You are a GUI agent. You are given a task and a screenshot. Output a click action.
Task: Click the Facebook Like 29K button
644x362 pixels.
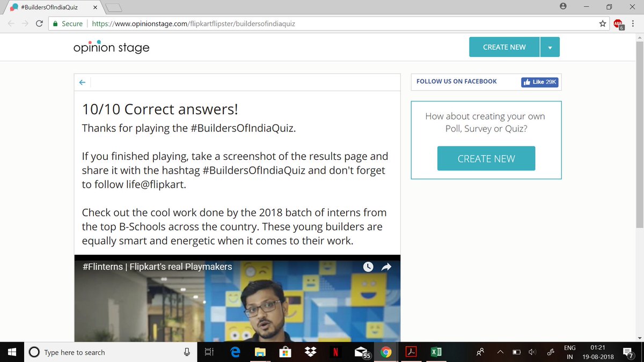540,82
